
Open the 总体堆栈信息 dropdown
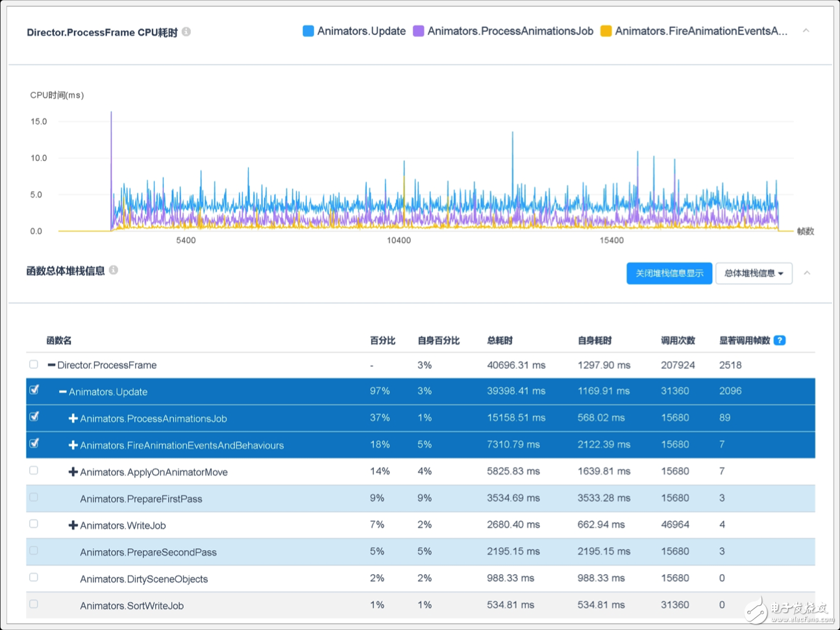[x=753, y=273]
